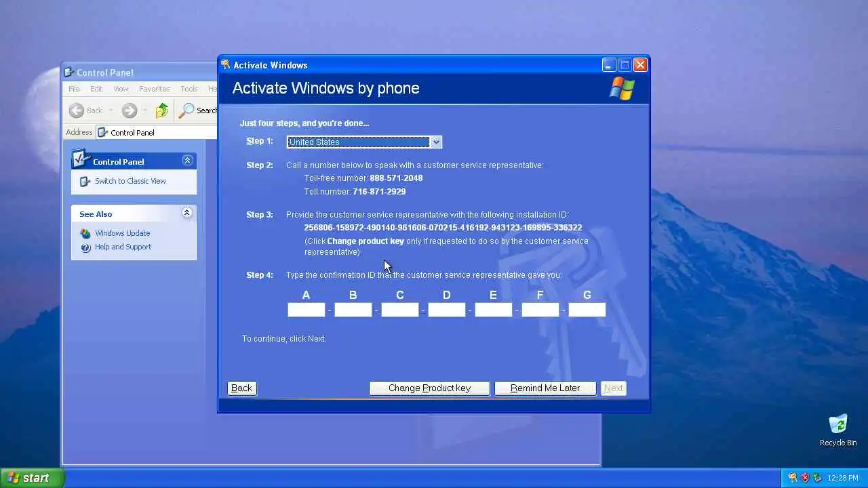Click the Forward arrow in Control Panel toolbar
Image resolution: width=868 pixels, height=488 pixels.
pos(130,110)
